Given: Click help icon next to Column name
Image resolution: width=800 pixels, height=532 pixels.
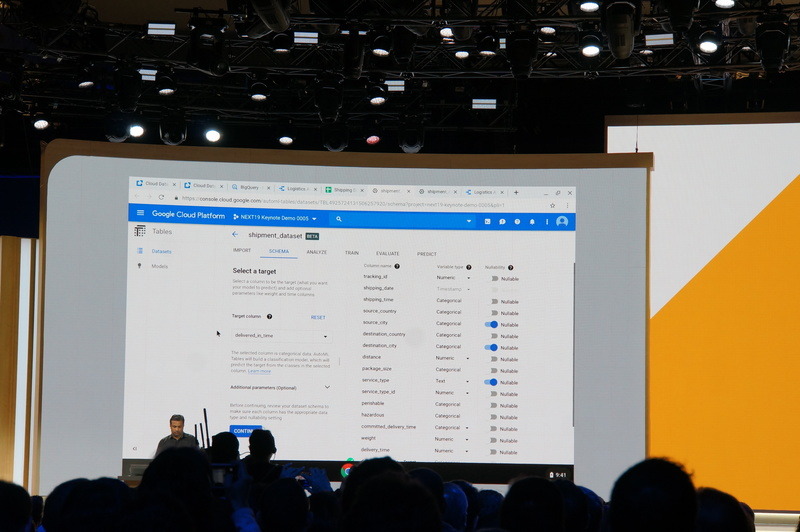Looking at the screenshot, I should pos(397,266).
